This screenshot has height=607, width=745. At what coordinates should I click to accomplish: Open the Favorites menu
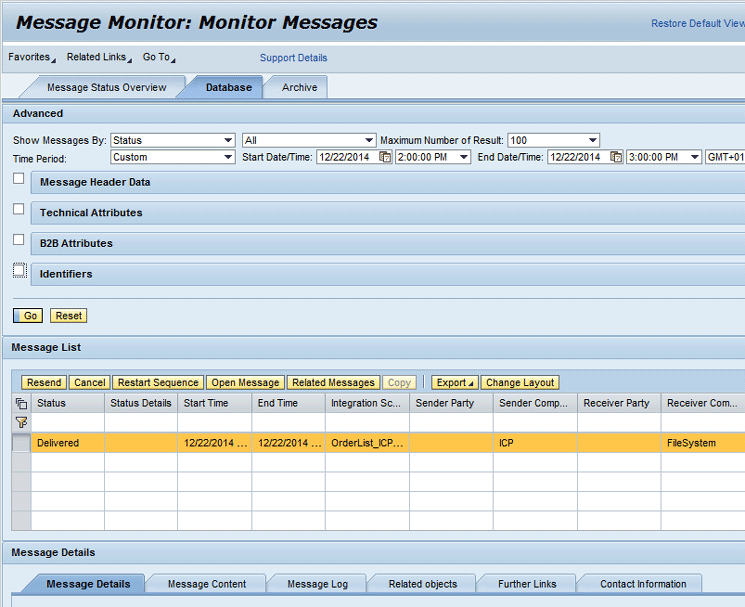31,58
